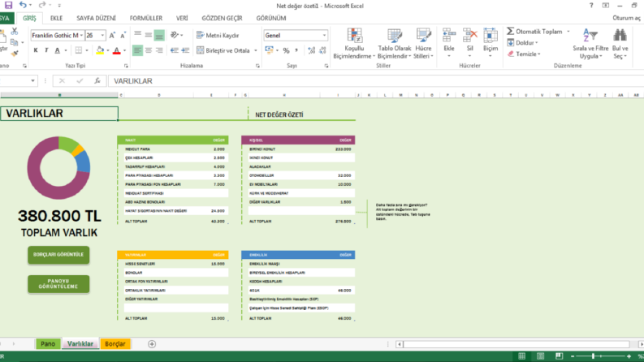Save the workbook with the floppy icon
Viewport: 644px width, 362px height.
pyautogui.click(x=8, y=6)
